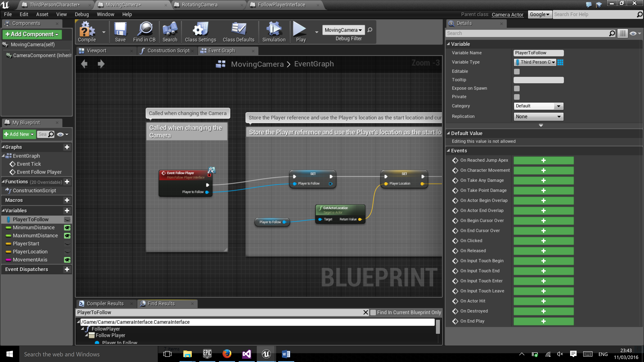Screen dimensions: 644x362
Task: Open Find in CB tool
Action: (x=144, y=32)
